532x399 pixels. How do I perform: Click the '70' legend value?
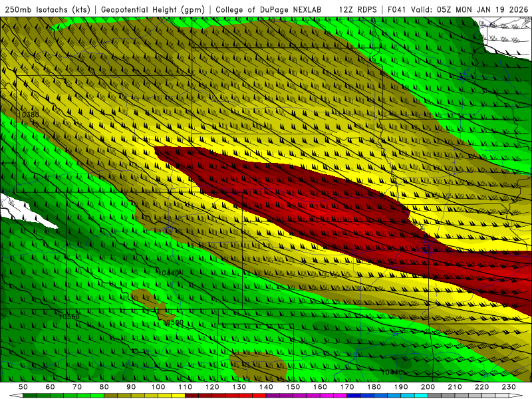pos(77,387)
